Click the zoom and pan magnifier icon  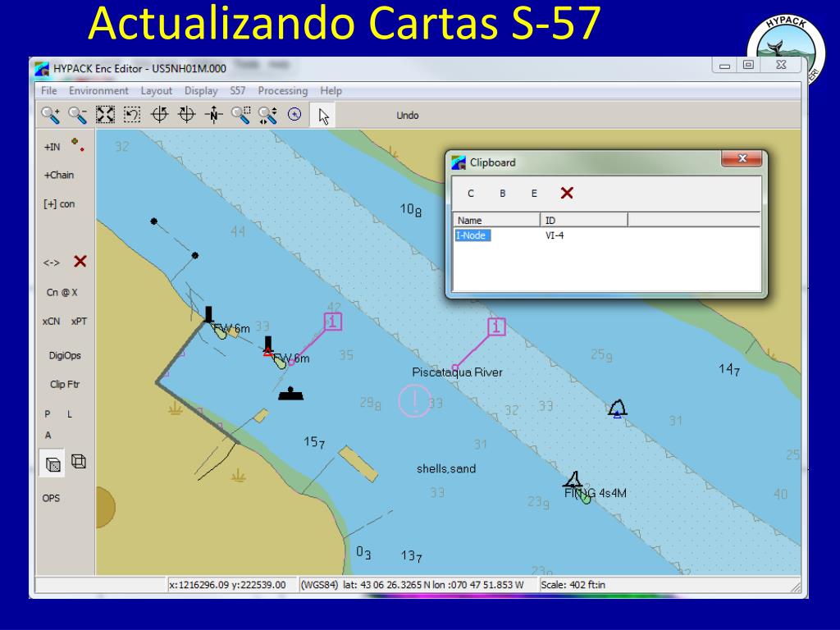click(x=268, y=115)
